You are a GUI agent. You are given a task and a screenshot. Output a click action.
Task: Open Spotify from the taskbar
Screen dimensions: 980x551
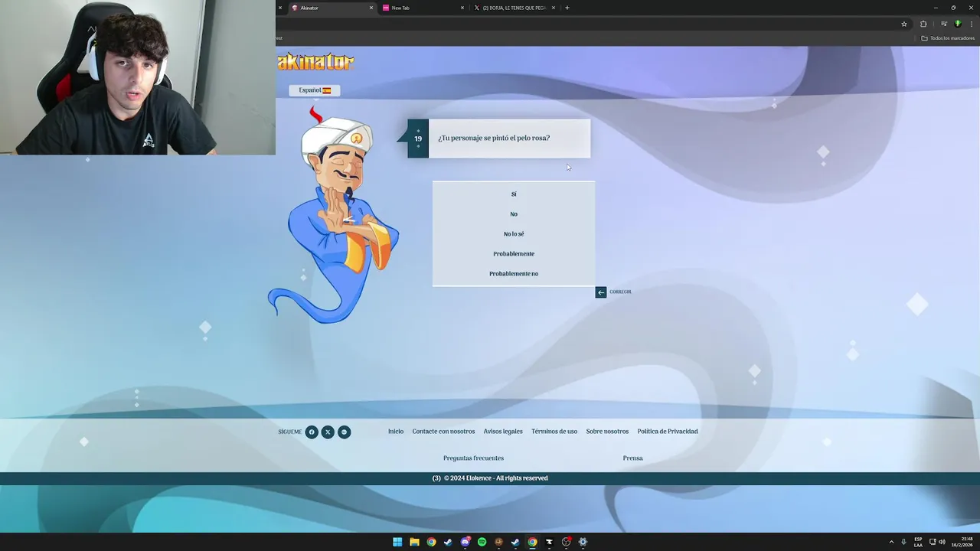482,542
